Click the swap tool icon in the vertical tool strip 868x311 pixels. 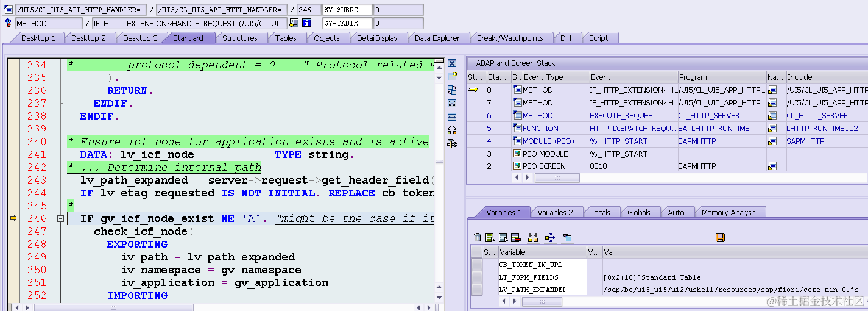tap(452, 90)
